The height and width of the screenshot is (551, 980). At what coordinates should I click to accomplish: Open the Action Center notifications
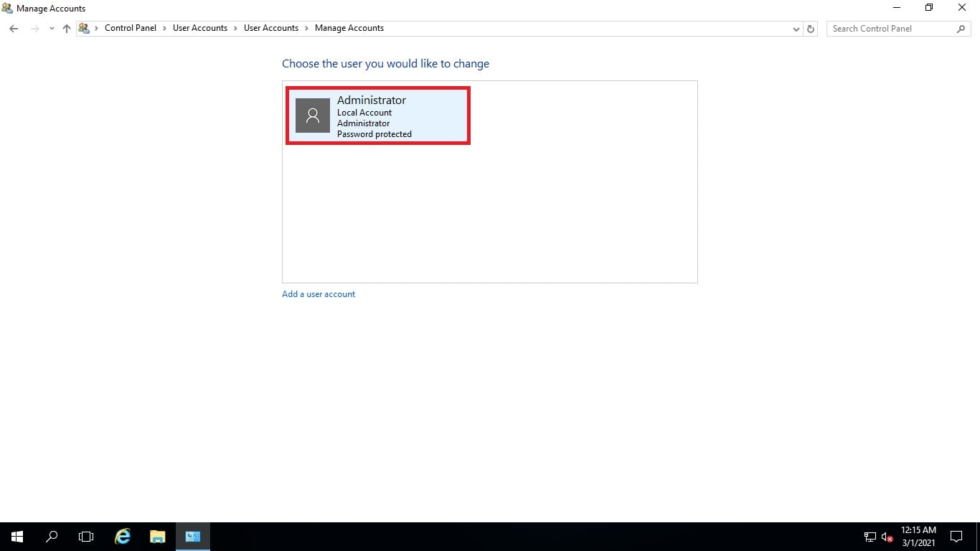click(956, 537)
